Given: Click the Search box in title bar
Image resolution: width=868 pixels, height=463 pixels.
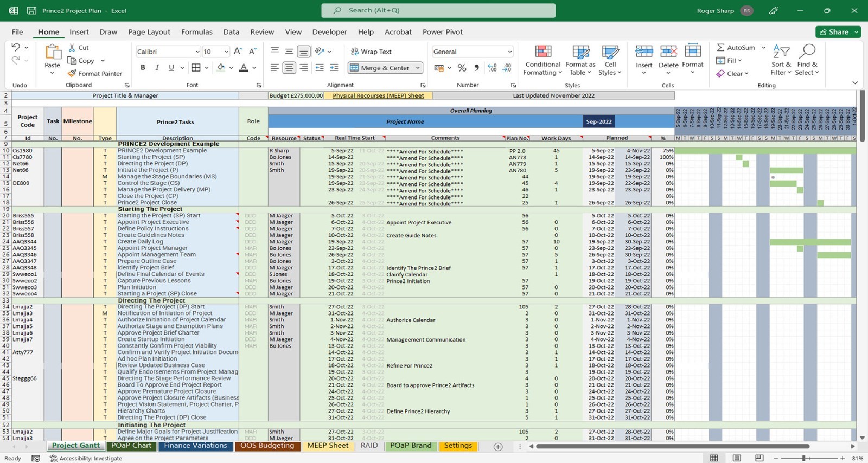Looking at the screenshot, I should tap(438, 10).
